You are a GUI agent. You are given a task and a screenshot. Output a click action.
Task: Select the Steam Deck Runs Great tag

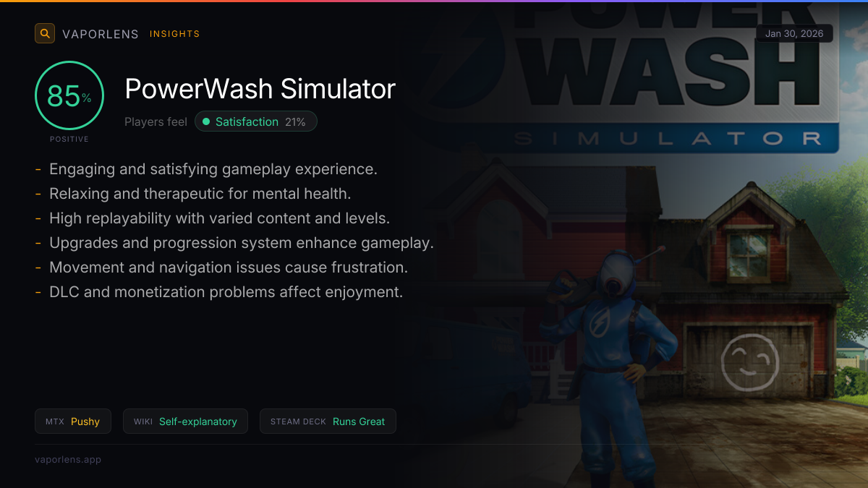tap(328, 421)
